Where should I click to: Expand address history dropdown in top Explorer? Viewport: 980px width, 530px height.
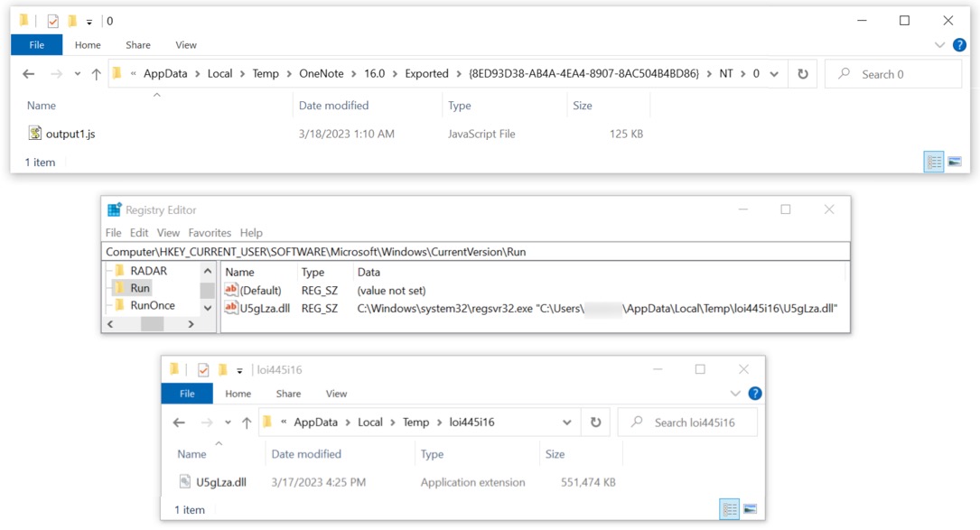(774, 74)
